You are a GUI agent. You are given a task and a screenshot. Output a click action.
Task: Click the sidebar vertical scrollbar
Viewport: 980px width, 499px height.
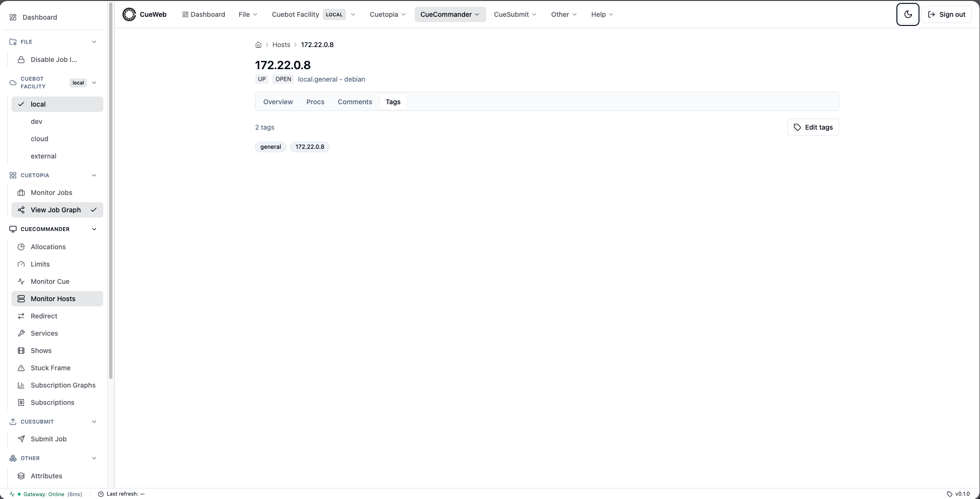coord(111,191)
